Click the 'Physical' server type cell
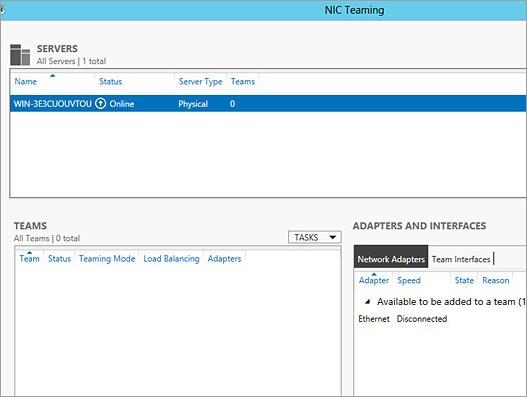Viewport: 527px width, 397px height. tap(193, 104)
